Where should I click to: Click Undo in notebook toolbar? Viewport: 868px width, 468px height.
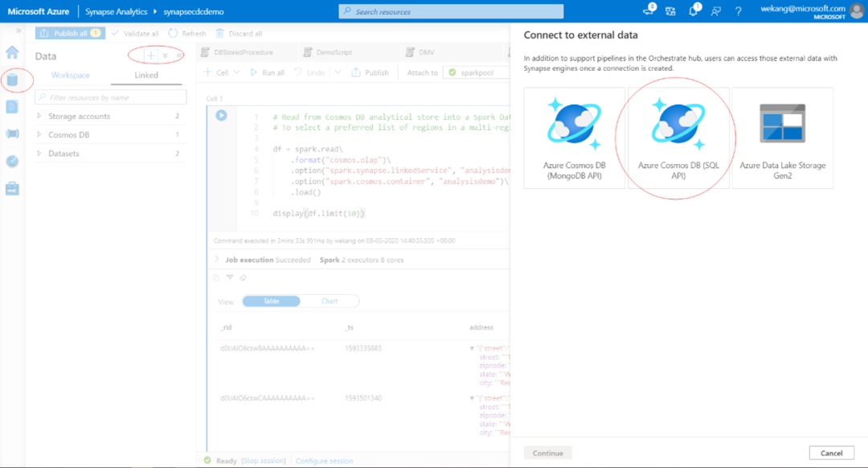point(309,72)
